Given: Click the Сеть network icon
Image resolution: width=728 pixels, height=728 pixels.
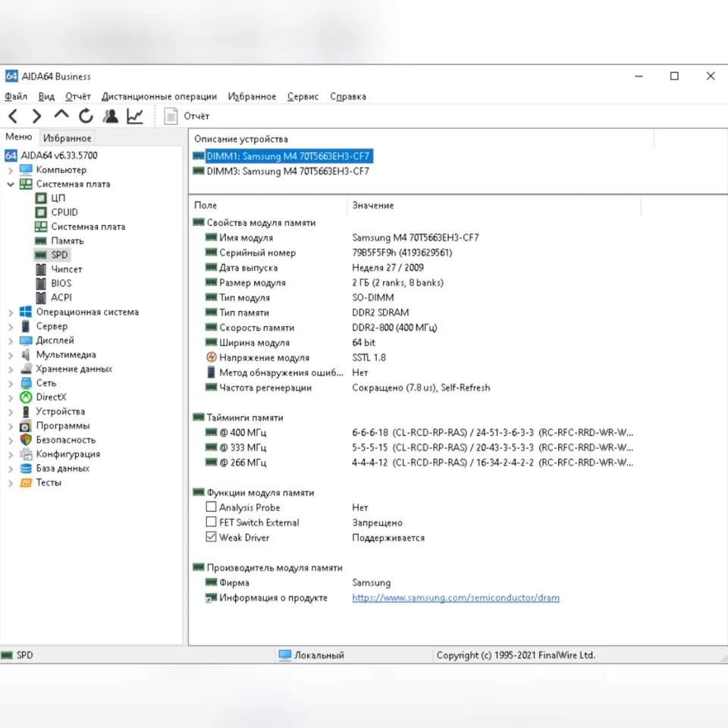Looking at the screenshot, I should [x=26, y=383].
